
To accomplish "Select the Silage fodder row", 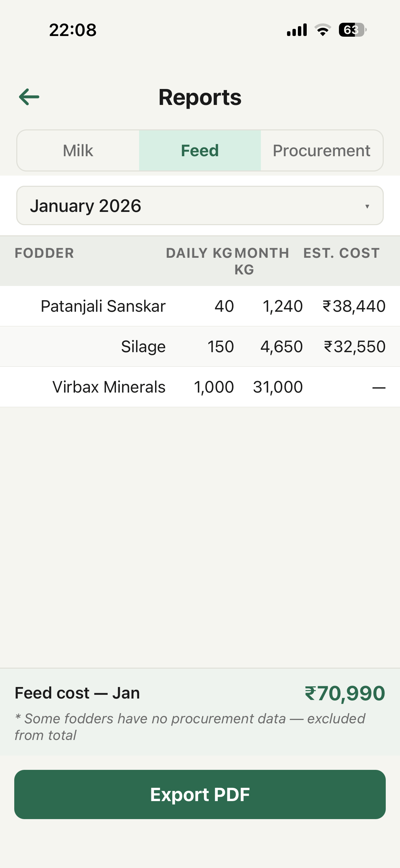I will tap(200, 346).
